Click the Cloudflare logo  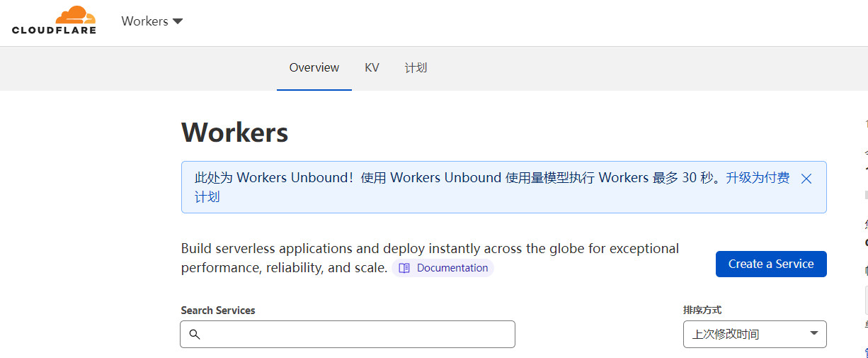54,20
